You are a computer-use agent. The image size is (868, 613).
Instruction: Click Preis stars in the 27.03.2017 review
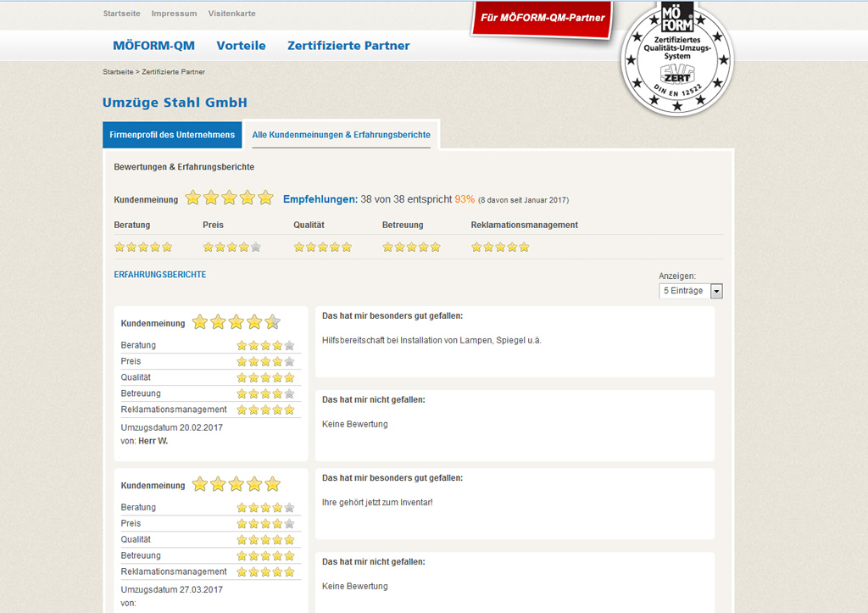click(265, 523)
